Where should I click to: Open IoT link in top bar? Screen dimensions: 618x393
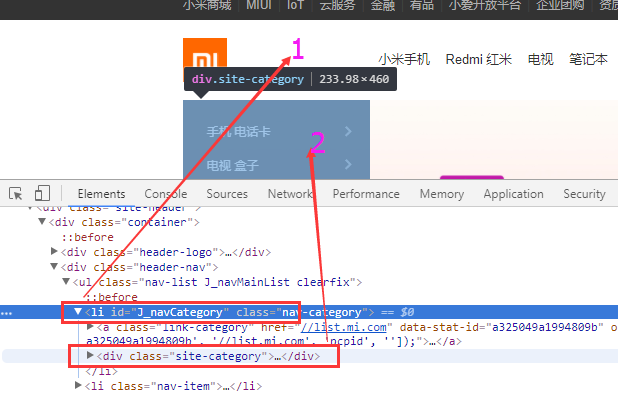296,5
